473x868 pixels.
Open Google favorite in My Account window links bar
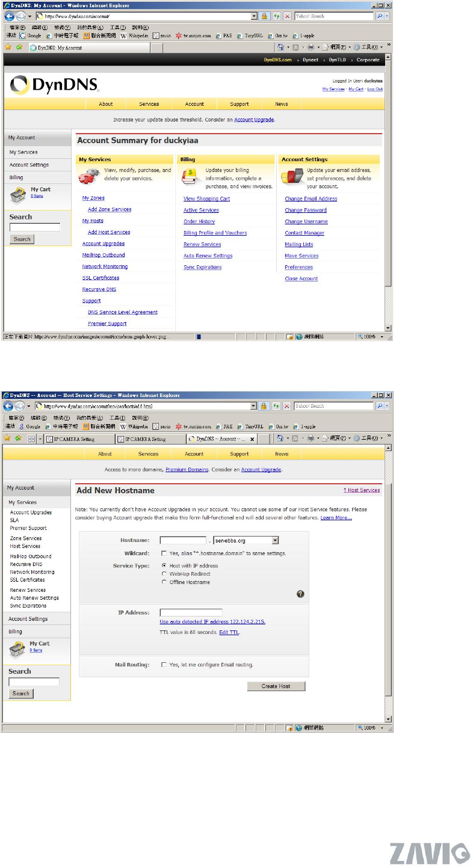coord(30,35)
